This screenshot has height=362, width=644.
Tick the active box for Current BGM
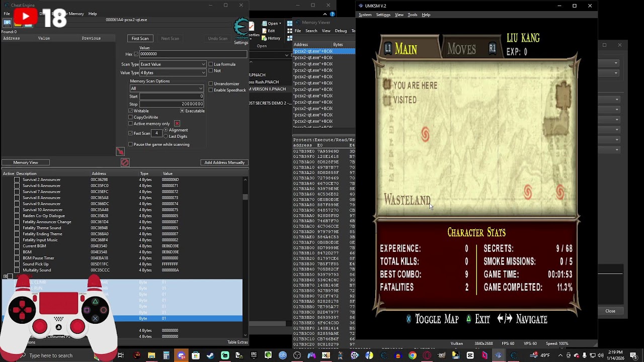(17, 246)
